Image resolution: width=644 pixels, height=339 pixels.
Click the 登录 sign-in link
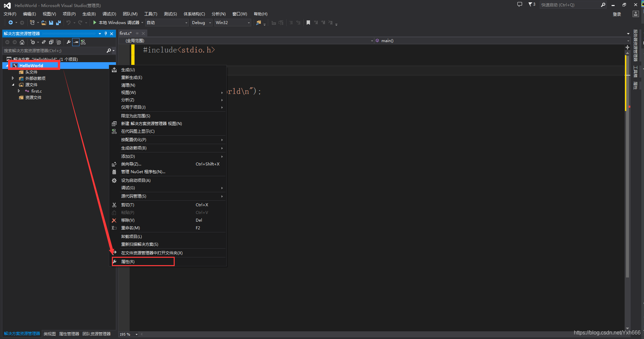click(x=617, y=14)
